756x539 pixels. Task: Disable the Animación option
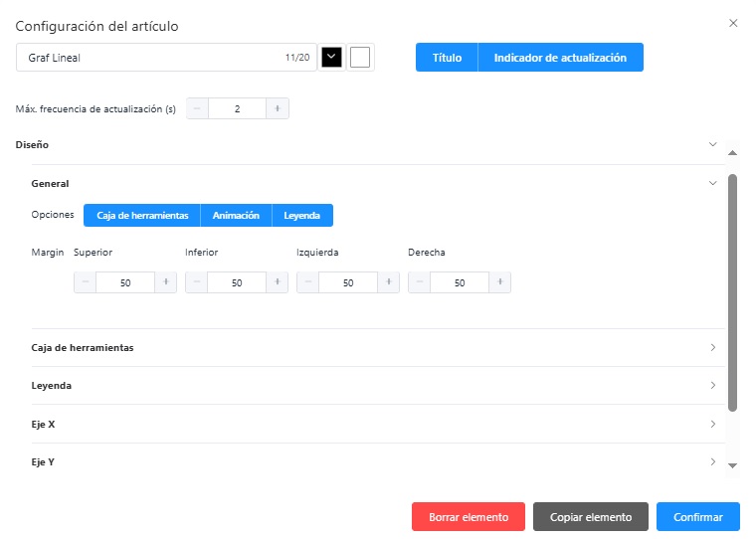coord(236,216)
